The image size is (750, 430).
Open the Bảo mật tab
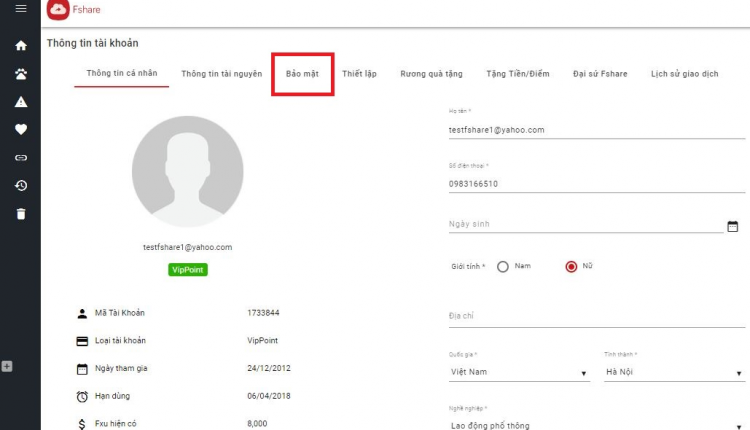click(x=302, y=74)
